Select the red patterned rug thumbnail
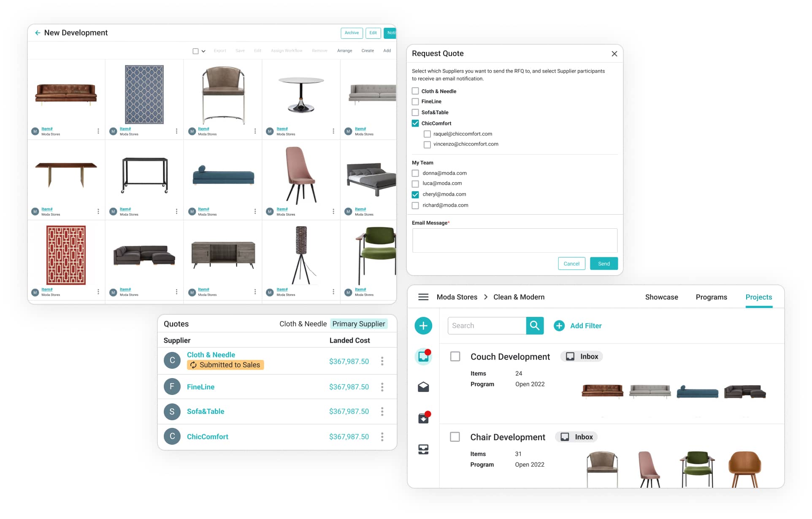812x519 pixels. point(66,255)
